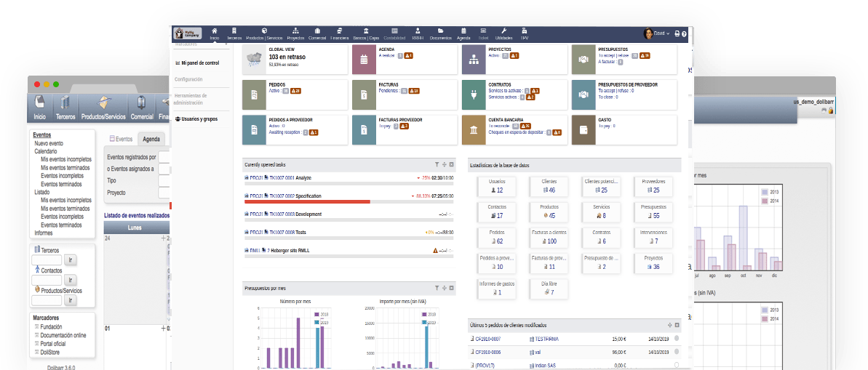Close the Últimos 5 pedidos box

[677, 325]
